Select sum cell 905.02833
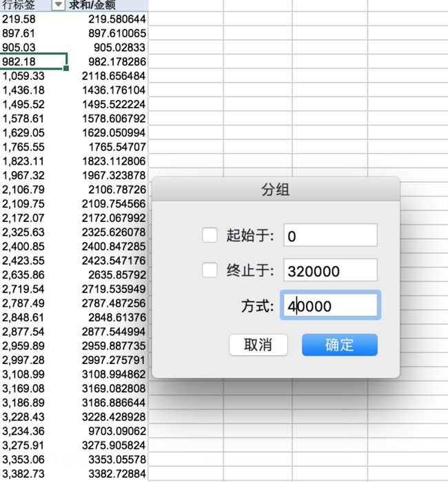The height and width of the screenshot is (482, 448). [x=108, y=48]
